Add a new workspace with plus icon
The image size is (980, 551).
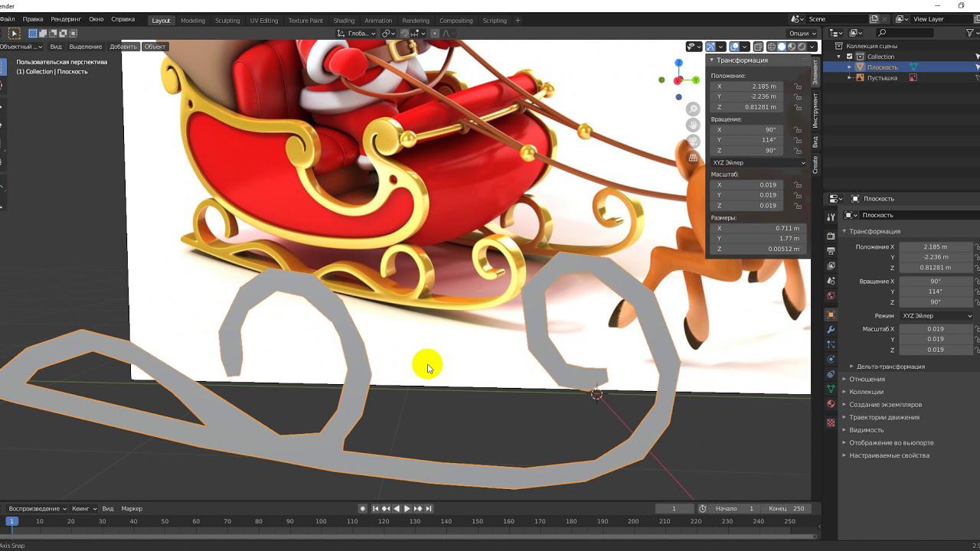click(x=518, y=21)
